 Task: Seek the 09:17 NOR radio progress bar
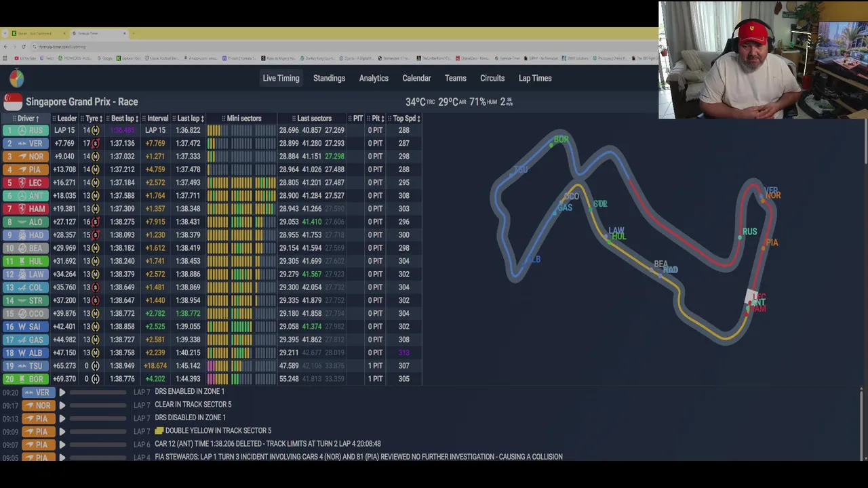98,405
